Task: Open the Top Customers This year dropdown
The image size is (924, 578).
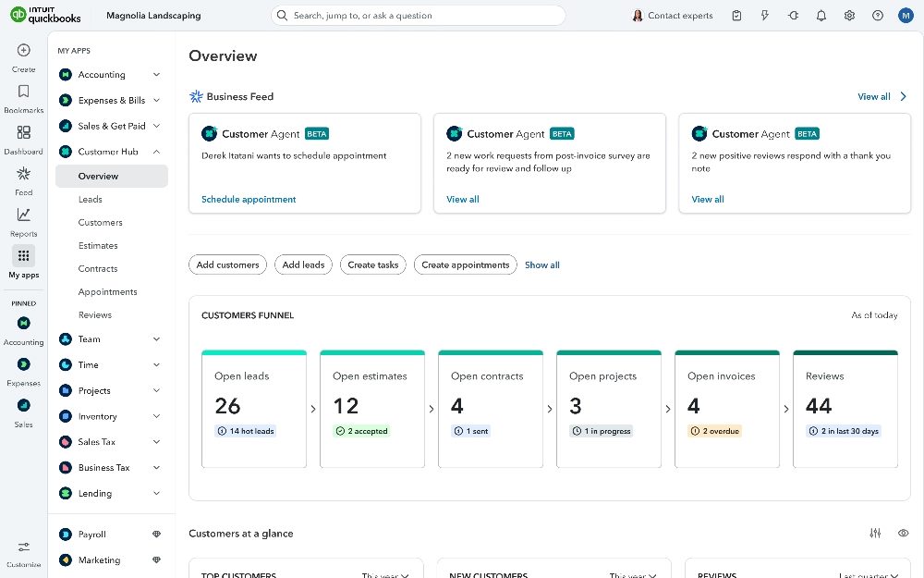Action: (385, 575)
